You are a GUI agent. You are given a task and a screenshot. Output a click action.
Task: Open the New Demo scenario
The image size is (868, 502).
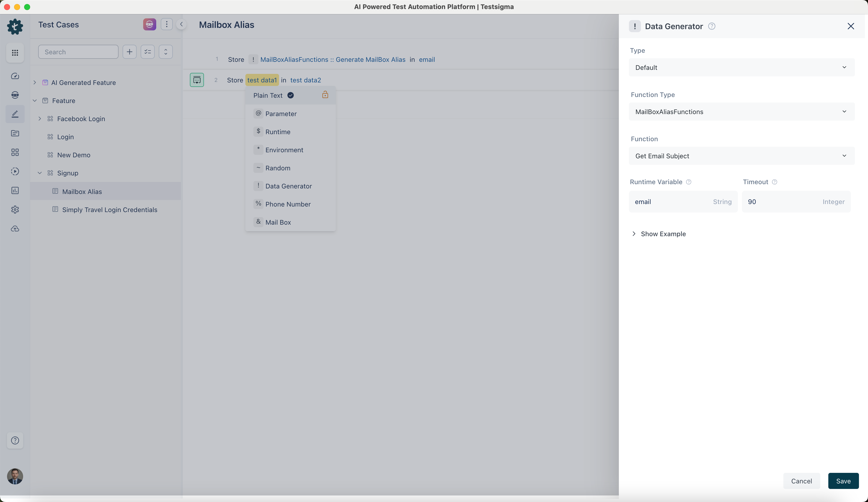[x=74, y=155]
